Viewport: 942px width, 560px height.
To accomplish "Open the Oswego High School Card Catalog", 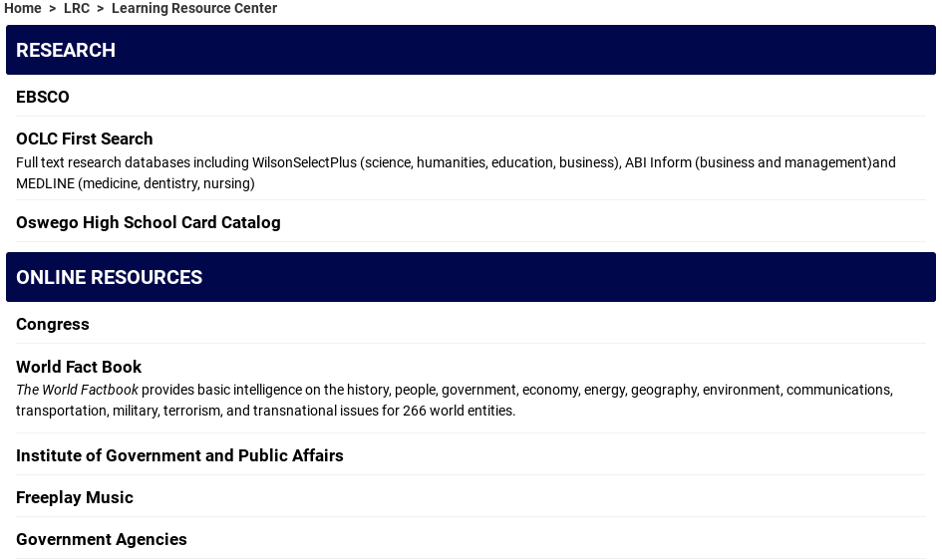I will pyautogui.click(x=149, y=222).
